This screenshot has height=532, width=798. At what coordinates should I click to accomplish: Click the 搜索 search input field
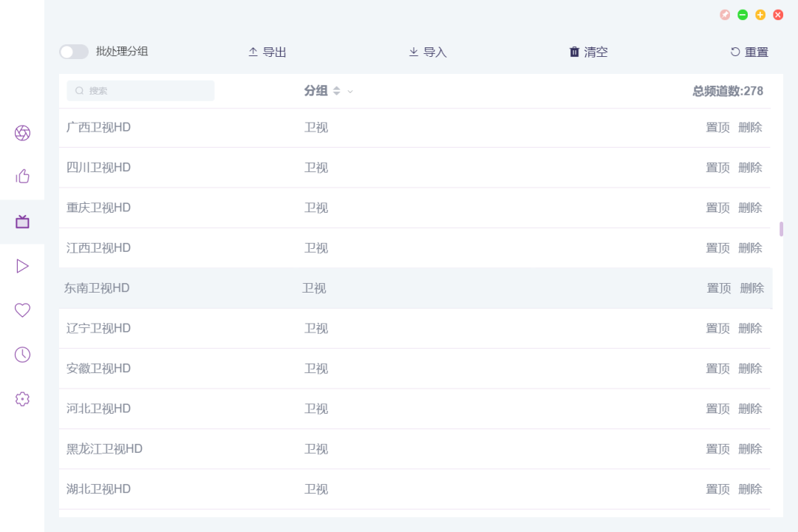point(140,91)
